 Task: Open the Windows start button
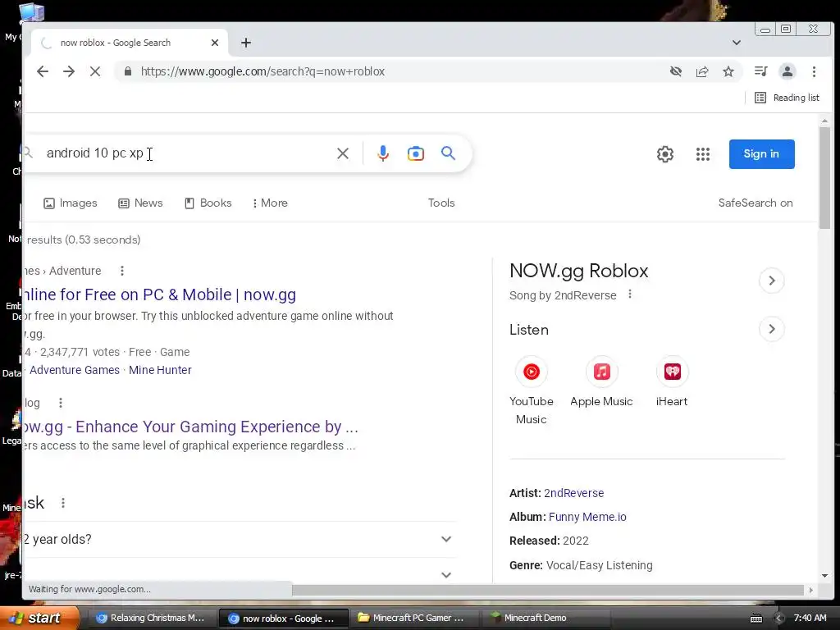click(x=38, y=618)
